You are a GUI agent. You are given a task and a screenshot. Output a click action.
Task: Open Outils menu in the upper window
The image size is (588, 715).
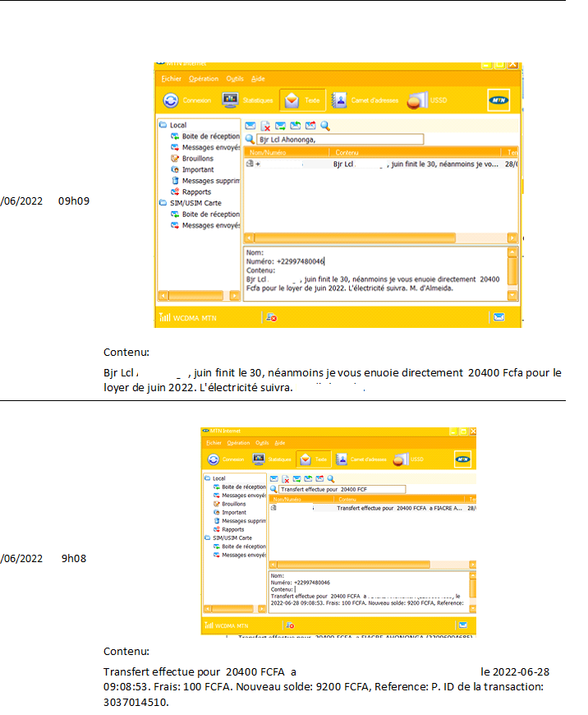(235, 79)
